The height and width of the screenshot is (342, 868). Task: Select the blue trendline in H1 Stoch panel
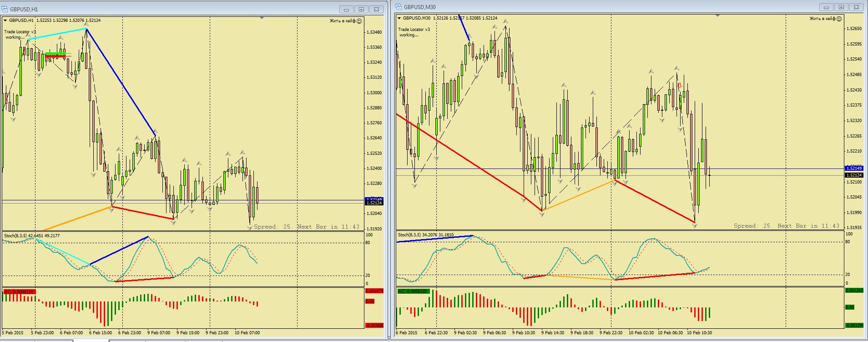coord(119,250)
